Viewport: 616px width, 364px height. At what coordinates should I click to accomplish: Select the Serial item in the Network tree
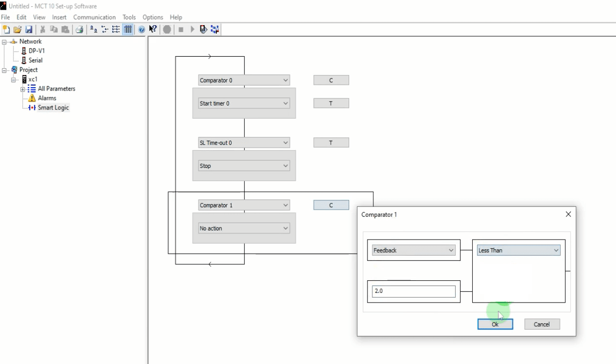pyautogui.click(x=35, y=61)
